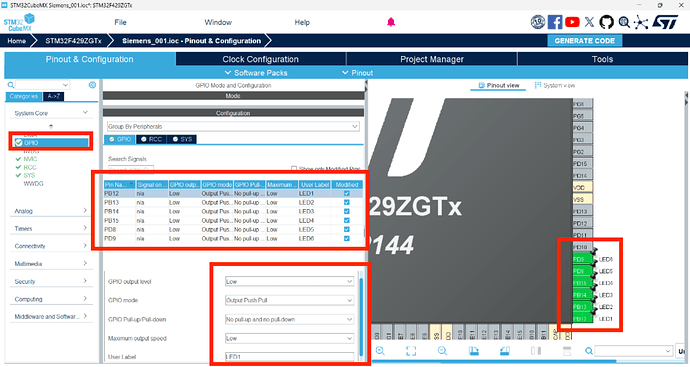The width and height of the screenshot is (690, 367).
Task: Open the YouTube icon link
Action: pos(572,22)
